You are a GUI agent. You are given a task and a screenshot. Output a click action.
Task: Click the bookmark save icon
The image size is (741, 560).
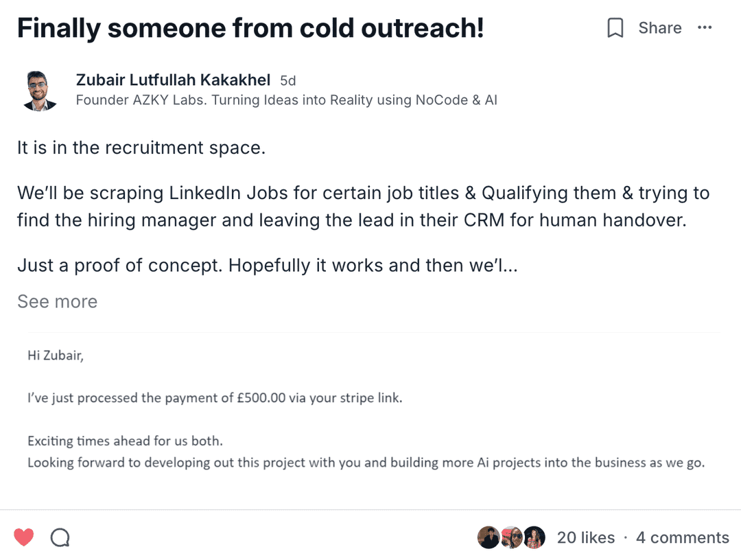click(615, 28)
